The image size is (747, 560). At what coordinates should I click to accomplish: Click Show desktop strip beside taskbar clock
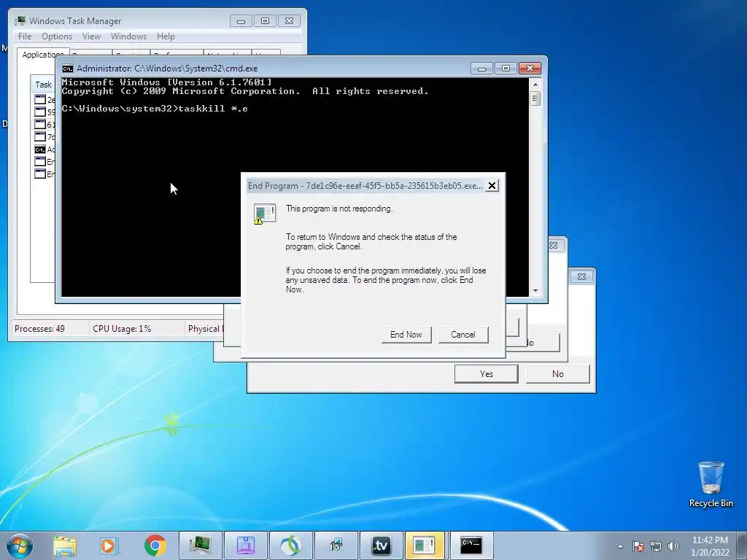tap(743, 546)
